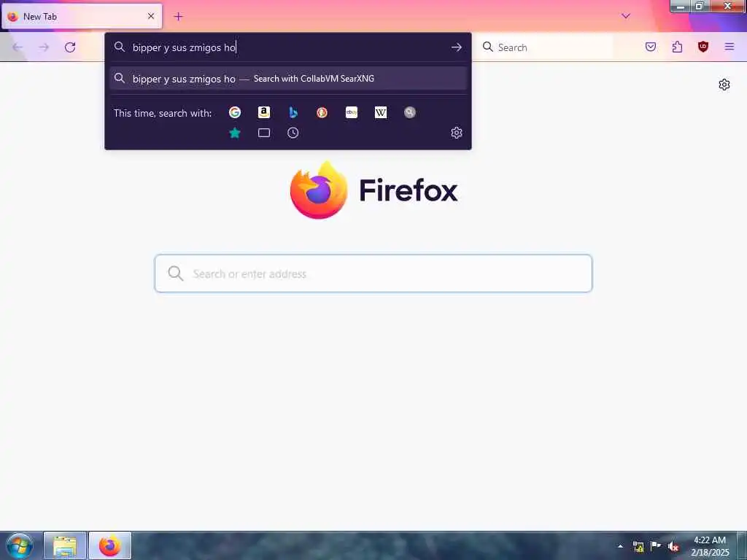Open the Firefox application menu
This screenshot has width=747, height=560.
coord(729,47)
